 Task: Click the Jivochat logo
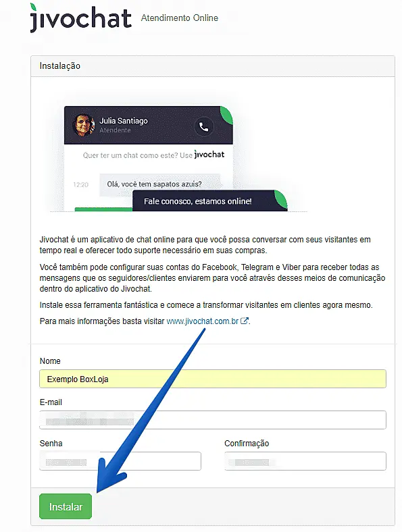[x=80, y=18]
